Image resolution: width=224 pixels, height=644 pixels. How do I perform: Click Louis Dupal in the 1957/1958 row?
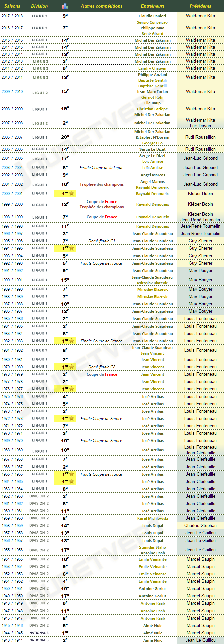153,533
